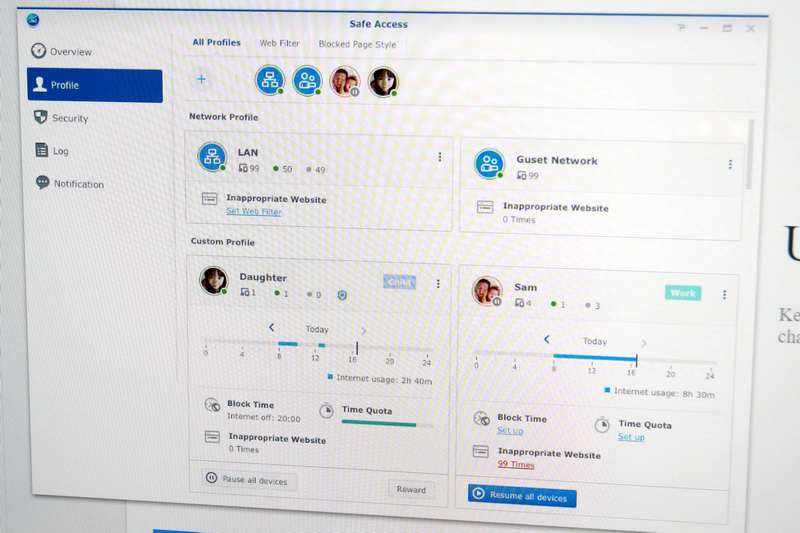Pause all devices for Daughter
Viewport: 800px width, 533px height.
(248, 479)
